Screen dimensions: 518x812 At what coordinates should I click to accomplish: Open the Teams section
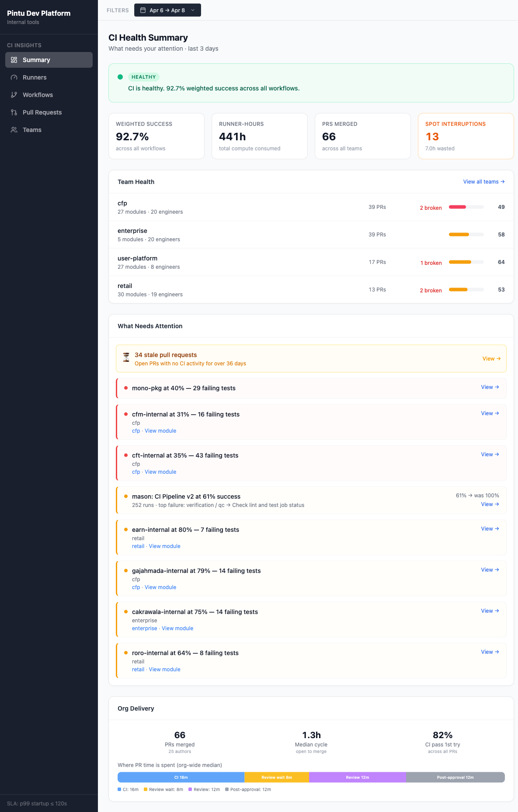click(x=49, y=130)
